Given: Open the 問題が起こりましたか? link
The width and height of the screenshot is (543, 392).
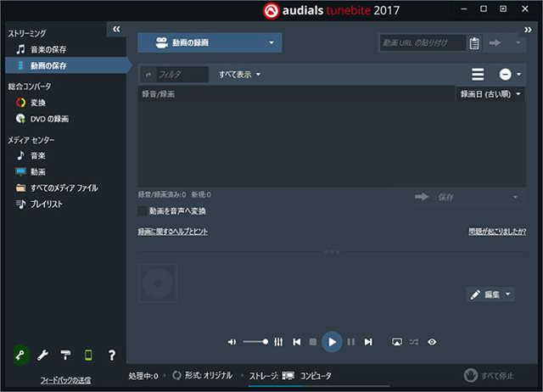Looking at the screenshot, I should click(x=497, y=232).
